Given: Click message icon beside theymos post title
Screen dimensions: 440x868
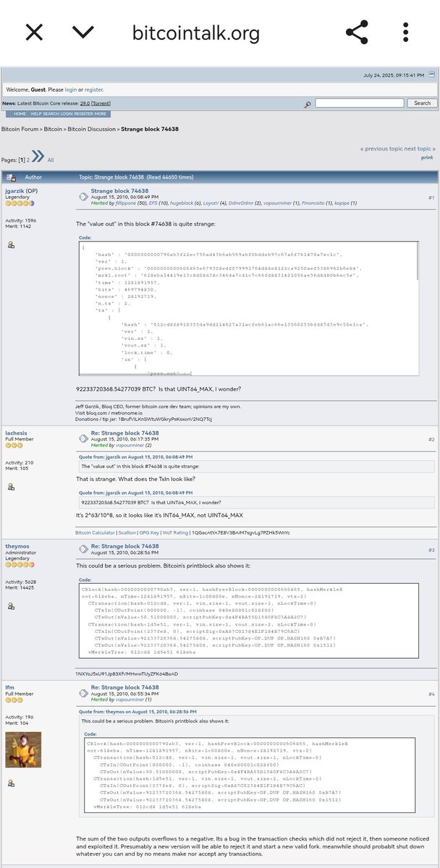Looking at the screenshot, I should 83,548.
